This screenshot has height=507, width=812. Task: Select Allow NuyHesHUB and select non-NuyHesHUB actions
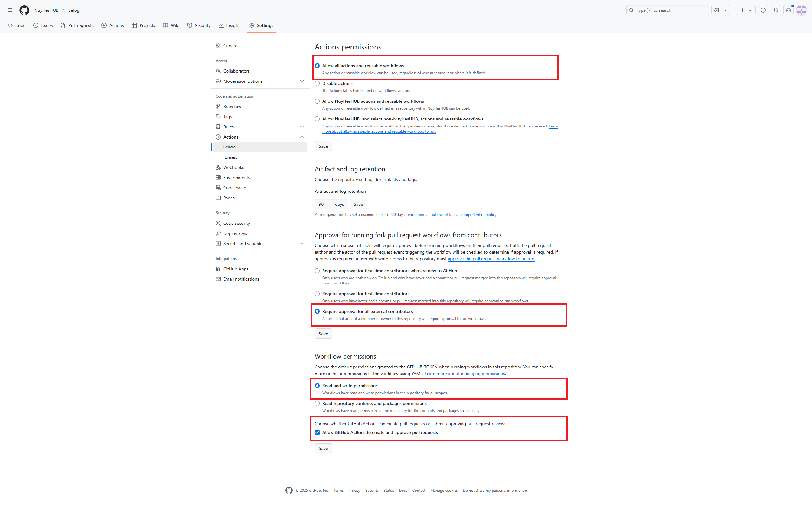click(x=317, y=119)
